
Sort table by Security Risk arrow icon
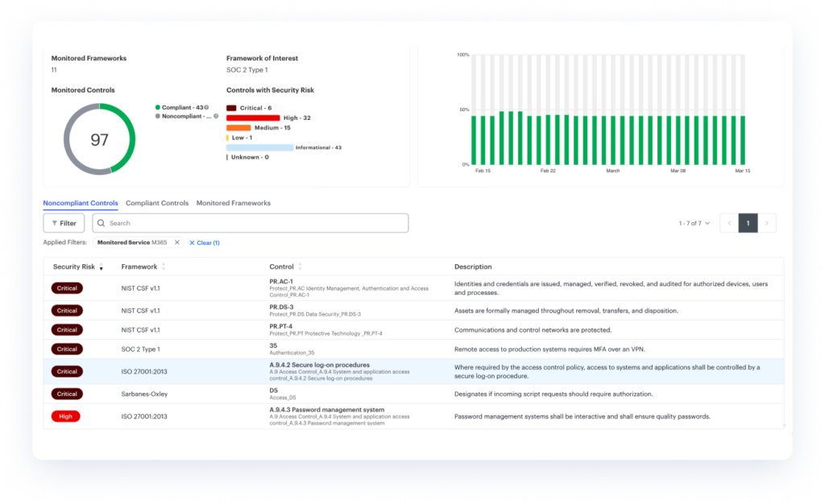click(101, 267)
